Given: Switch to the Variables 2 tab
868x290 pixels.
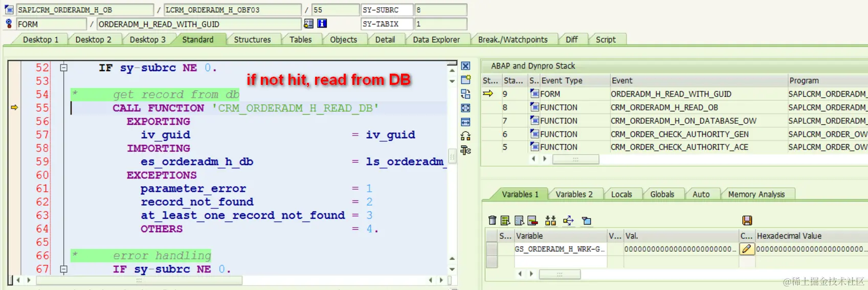Looking at the screenshot, I should [574, 194].
